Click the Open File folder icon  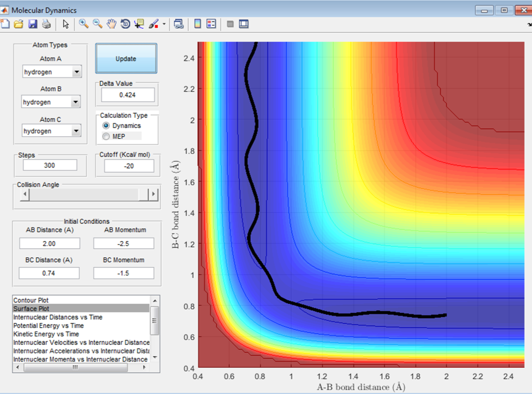point(19,24)
